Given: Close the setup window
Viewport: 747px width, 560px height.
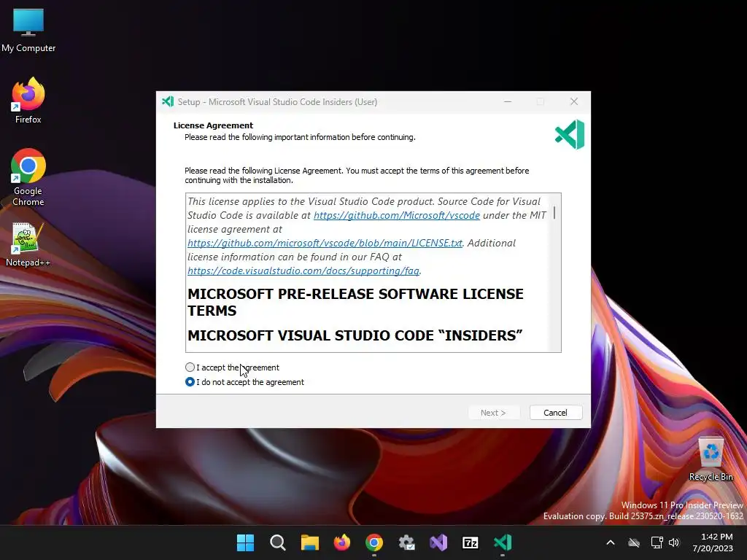Looking at the screenshot, I should pos(574,101).
